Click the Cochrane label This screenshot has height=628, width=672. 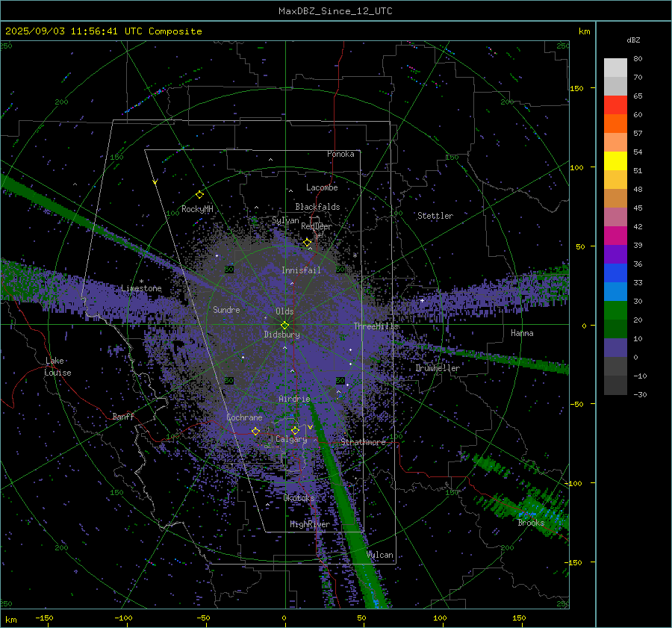(244, 417)
